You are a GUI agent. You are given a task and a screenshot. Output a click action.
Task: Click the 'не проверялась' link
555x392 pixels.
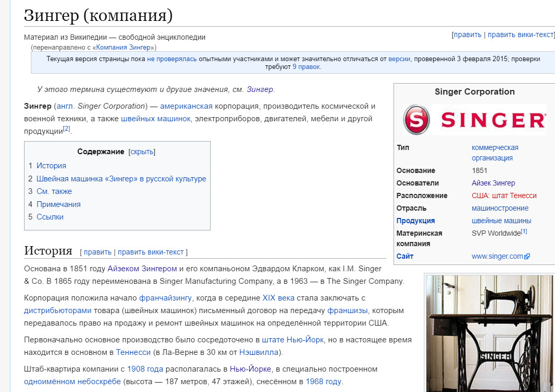(x=171, y=59)
